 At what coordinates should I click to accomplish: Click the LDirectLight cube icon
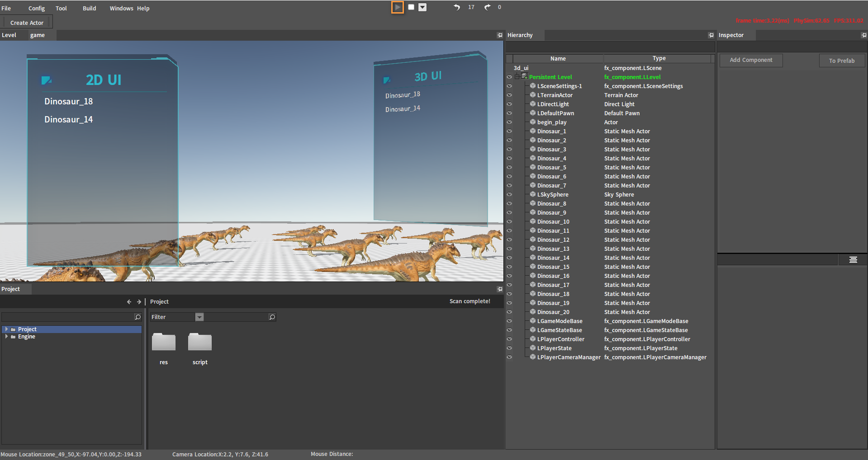(x=533, y=104)
